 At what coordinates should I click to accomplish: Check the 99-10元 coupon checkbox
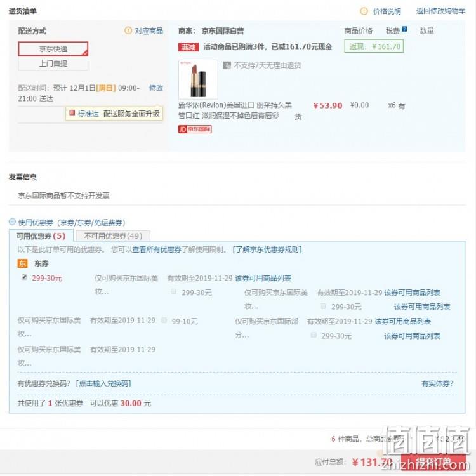pyautogui.click(x=164, y=320)
